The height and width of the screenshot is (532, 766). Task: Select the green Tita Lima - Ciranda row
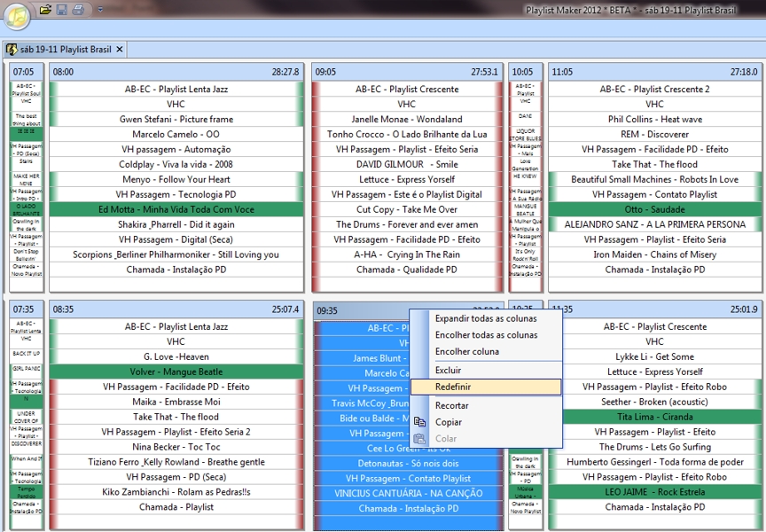pos(654,418)
